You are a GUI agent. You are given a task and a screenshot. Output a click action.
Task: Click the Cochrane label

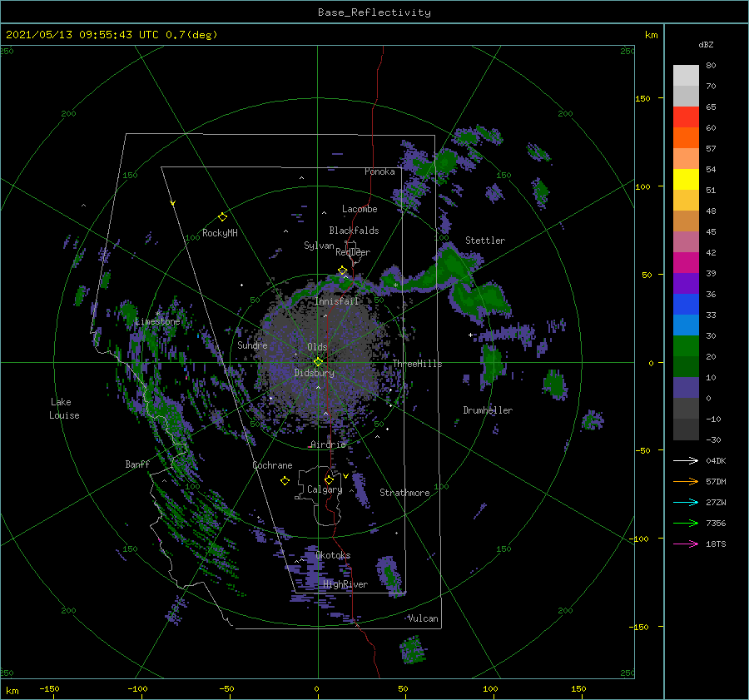click(x=272, y=465)
